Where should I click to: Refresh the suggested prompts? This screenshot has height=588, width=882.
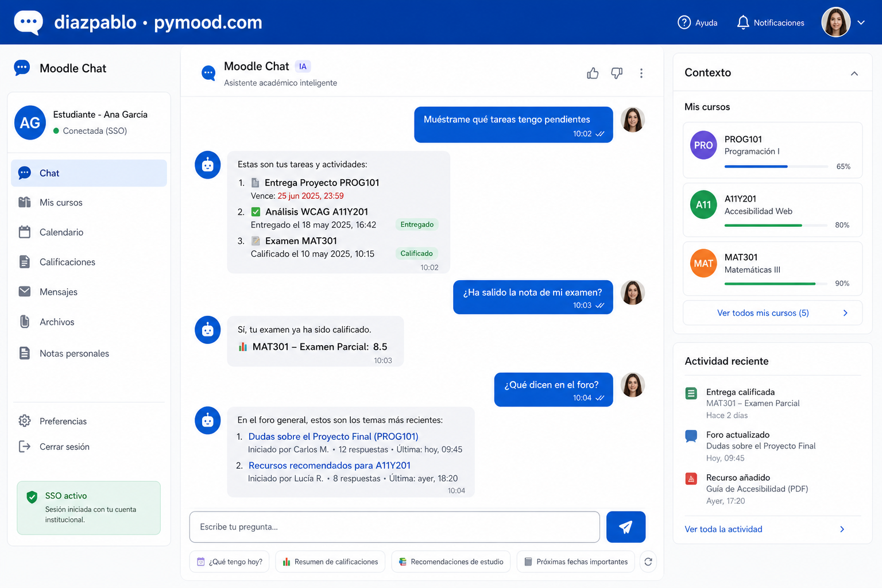648,562
